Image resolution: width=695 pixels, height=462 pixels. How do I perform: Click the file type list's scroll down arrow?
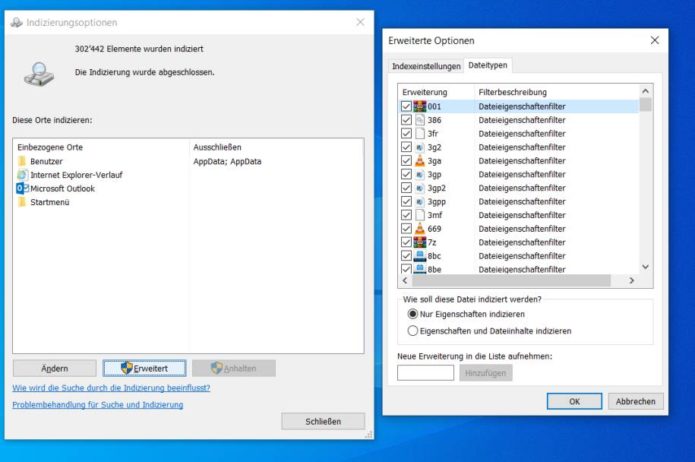tap(645, 267)
